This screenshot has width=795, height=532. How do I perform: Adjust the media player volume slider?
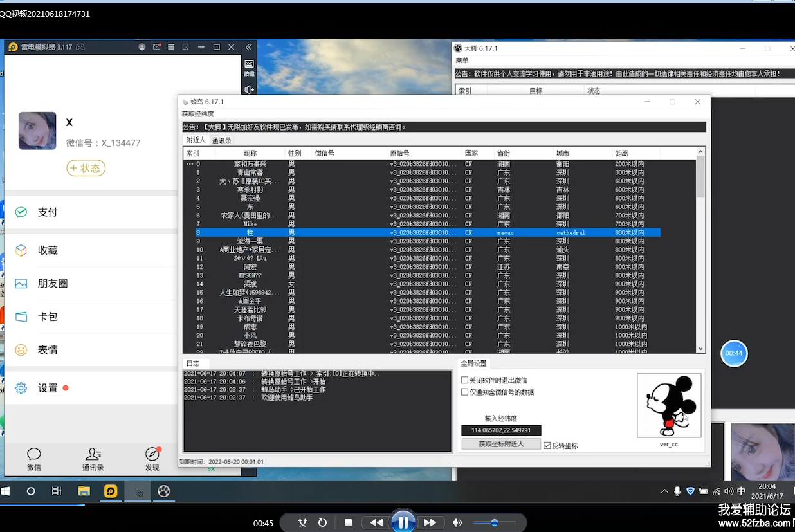coord(494,523)
